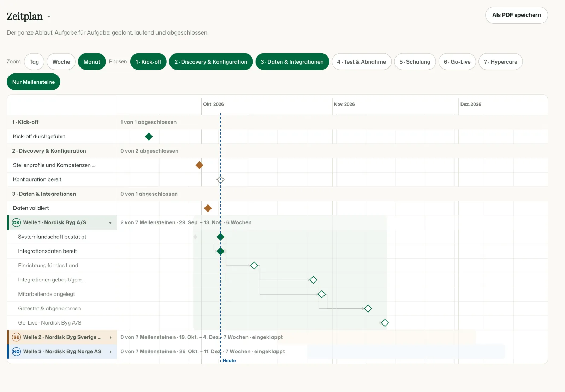
Task: Click the Stellenprofile und Kompetenzen orange diamond
Action: [199, 165]
